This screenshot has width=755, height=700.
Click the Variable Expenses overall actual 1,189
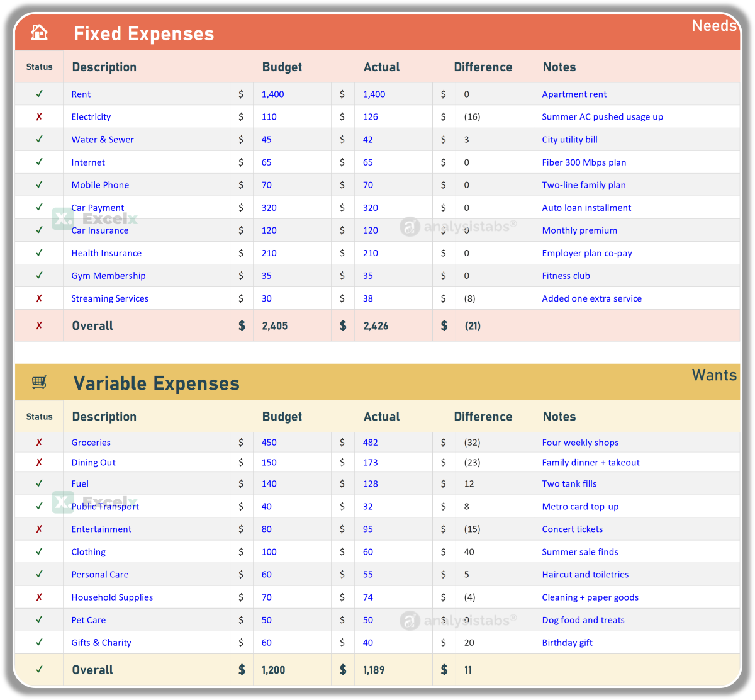point(374,670)
